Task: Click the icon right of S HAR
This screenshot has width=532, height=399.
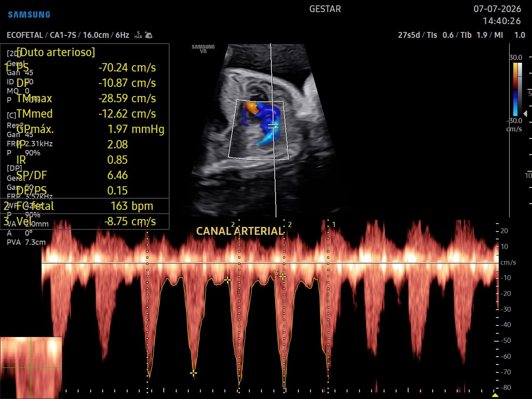Action: click(x=148, y=35)
